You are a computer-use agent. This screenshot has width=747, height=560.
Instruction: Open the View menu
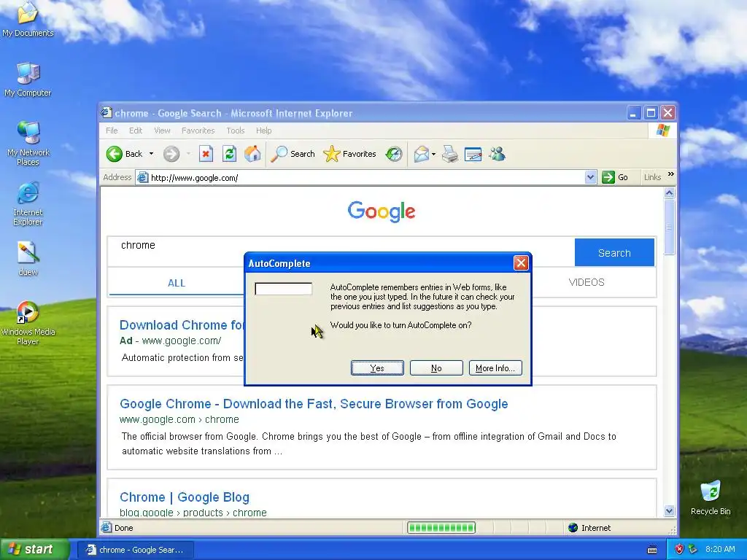(x=162, y=131)
